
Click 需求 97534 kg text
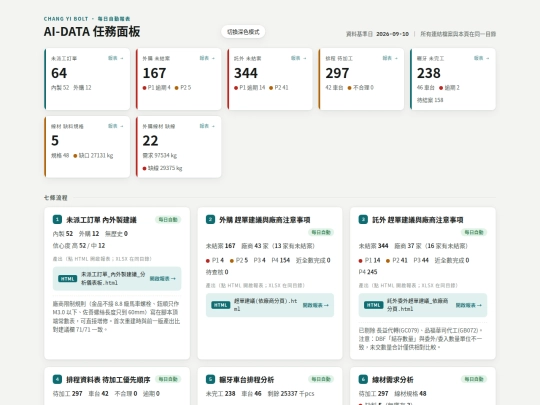pyautogui.click(x=160, y=156)
